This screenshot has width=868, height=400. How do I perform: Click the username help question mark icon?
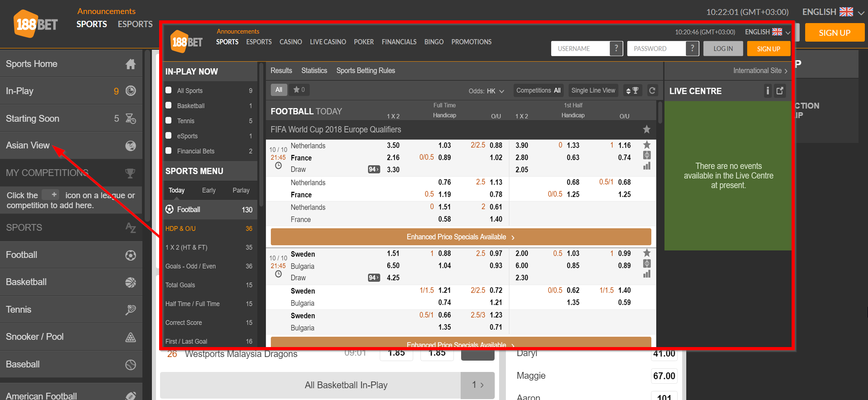point(616,48)
